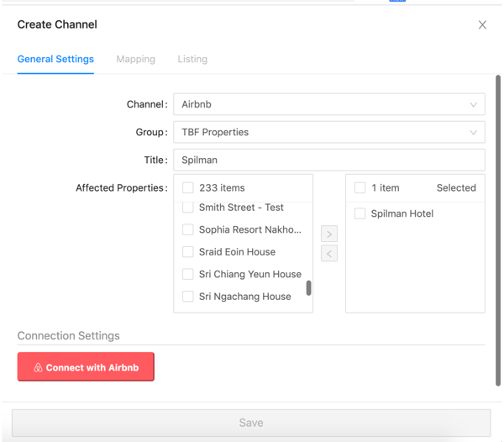Click the left arrow transfer button
This screenshot has width=504, height=442.
click(x=329, y=253)
